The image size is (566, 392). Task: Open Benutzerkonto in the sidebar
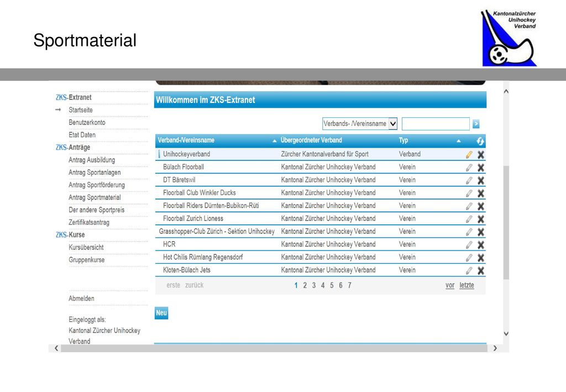point(87,122)
